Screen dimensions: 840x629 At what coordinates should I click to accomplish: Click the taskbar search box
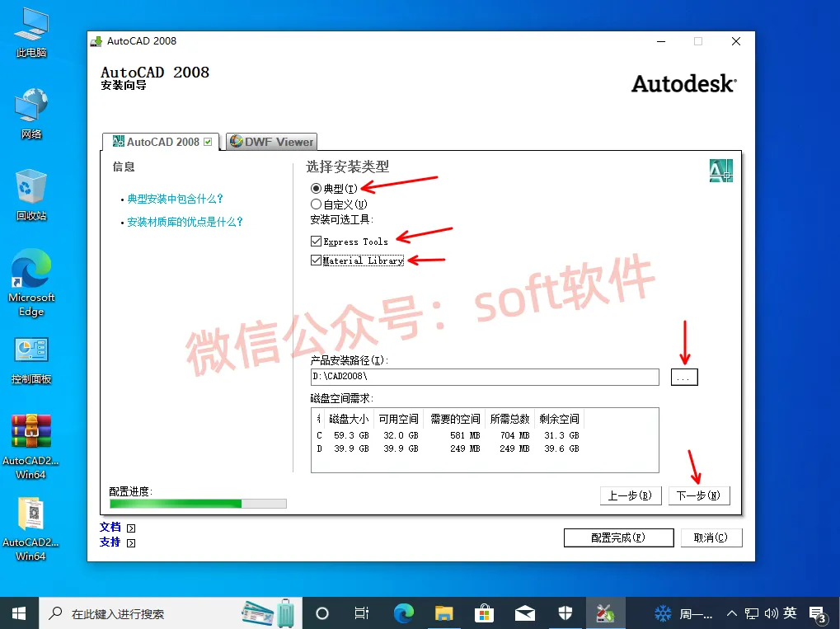coord(171,613)
